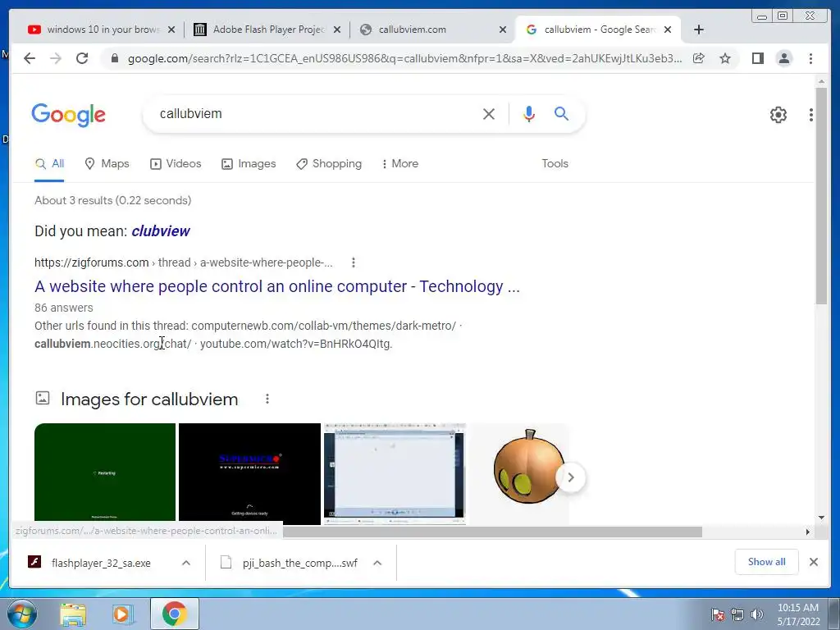Bookmark this page with the star

pyautogui.click(x=725, y=58)
